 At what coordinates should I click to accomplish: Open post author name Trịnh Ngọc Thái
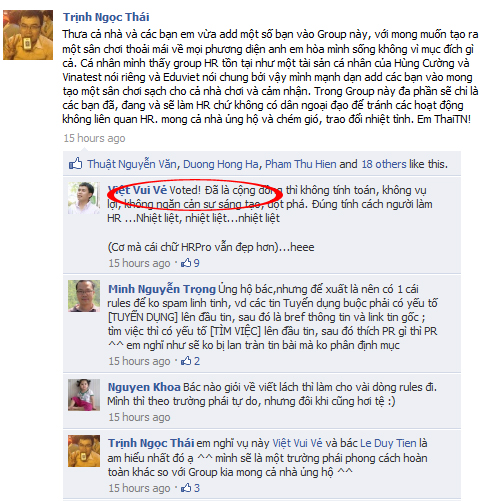(x=106, y=17)
